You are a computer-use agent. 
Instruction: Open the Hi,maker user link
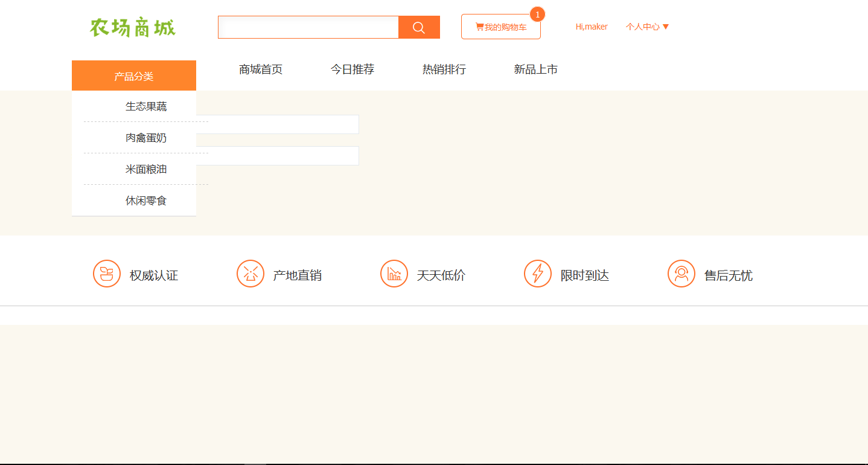coord(592,27)
